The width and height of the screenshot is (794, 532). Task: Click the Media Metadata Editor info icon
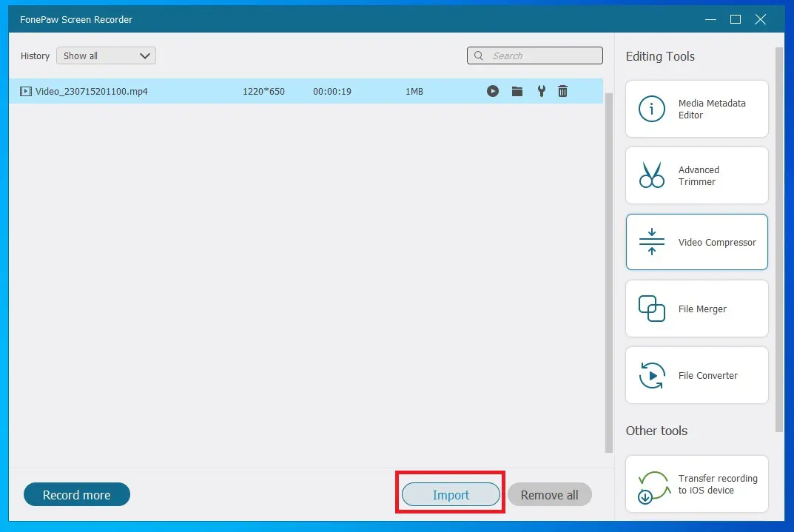coord(652,109)
